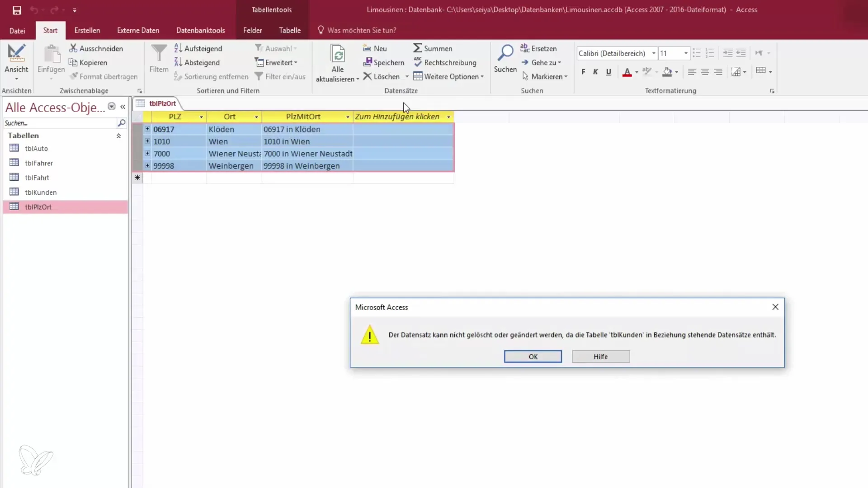
Task: Sort descending with Absteigend
Action: click(x=197, y=62)
